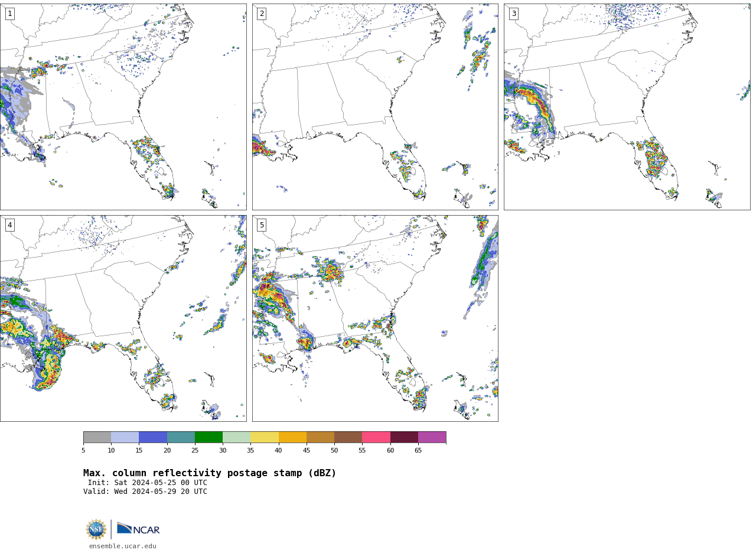The height and width of the screenshot is (553, 756).
Task: Click the gray 5-10 dBZ swatch
Action: 97,437
